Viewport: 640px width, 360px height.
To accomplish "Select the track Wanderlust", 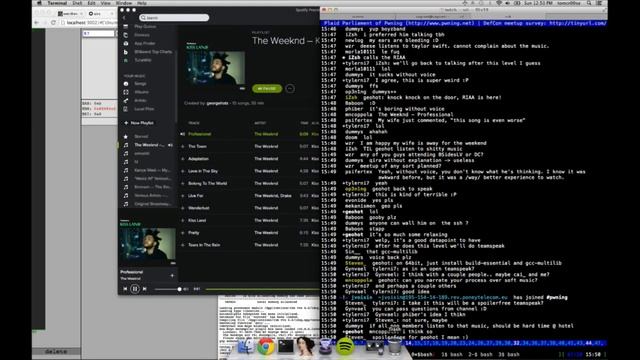I will (199, 208).
